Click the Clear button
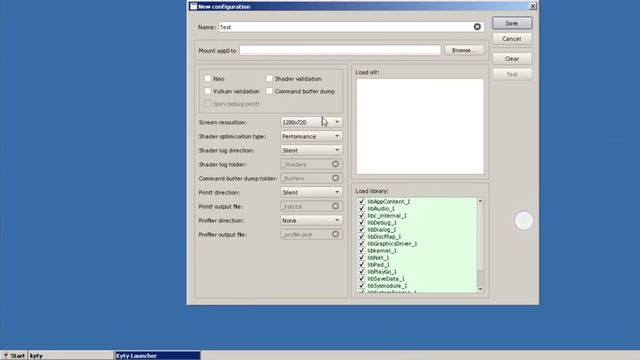The height and width of the screenshot is (360, 640). (512, 59)
